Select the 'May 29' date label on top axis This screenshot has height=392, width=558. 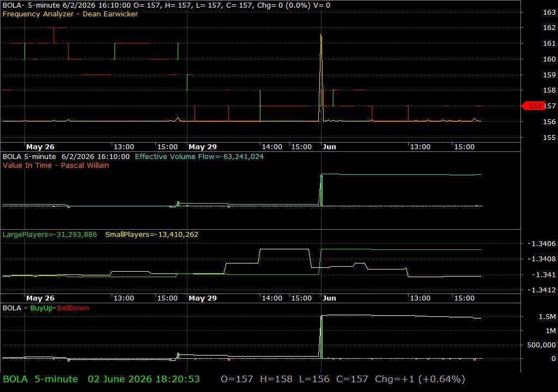pyautogui.click(x=203, y=147)
